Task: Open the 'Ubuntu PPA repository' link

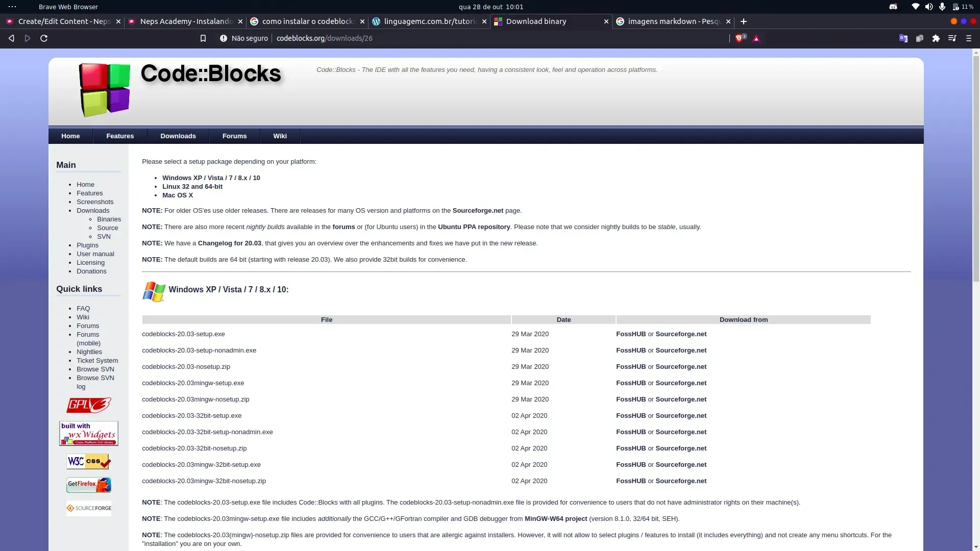Action: (x=474, y=227)
